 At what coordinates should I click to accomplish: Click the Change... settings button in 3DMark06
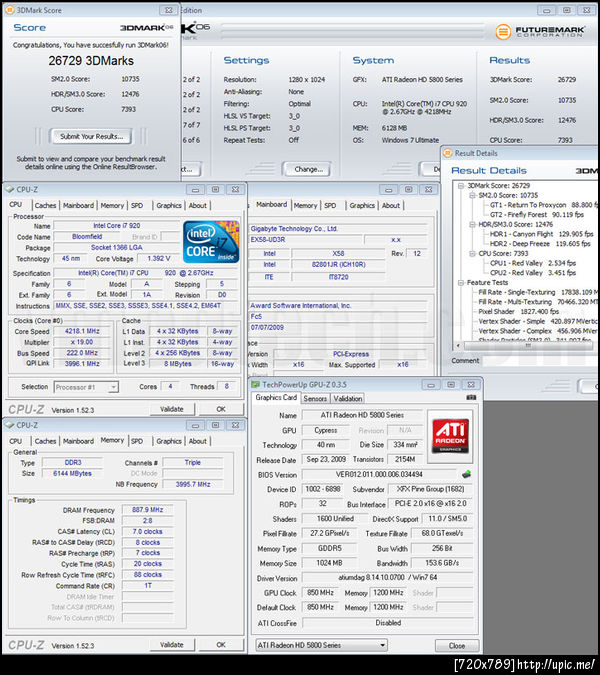308,169
